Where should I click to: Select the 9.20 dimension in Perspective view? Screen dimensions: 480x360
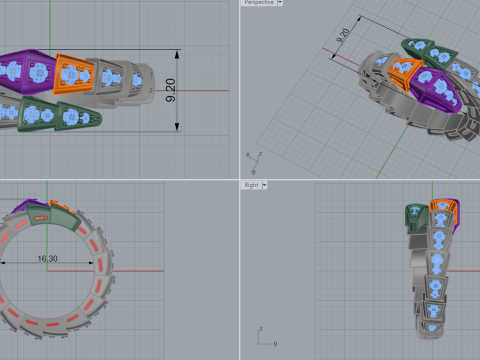coord(343,36)
